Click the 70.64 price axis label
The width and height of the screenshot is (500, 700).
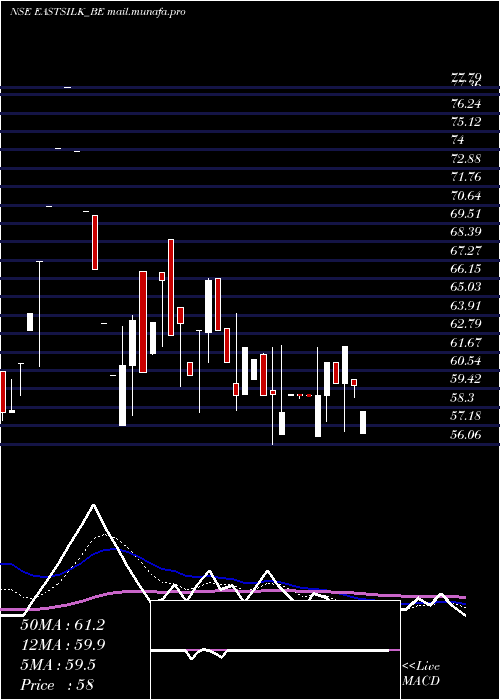(466, 195)
